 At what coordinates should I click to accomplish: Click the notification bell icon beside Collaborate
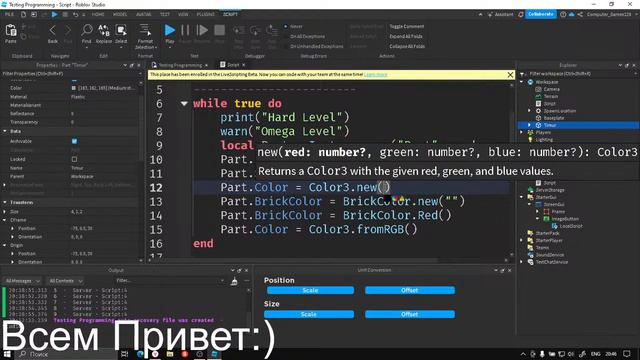520,14
